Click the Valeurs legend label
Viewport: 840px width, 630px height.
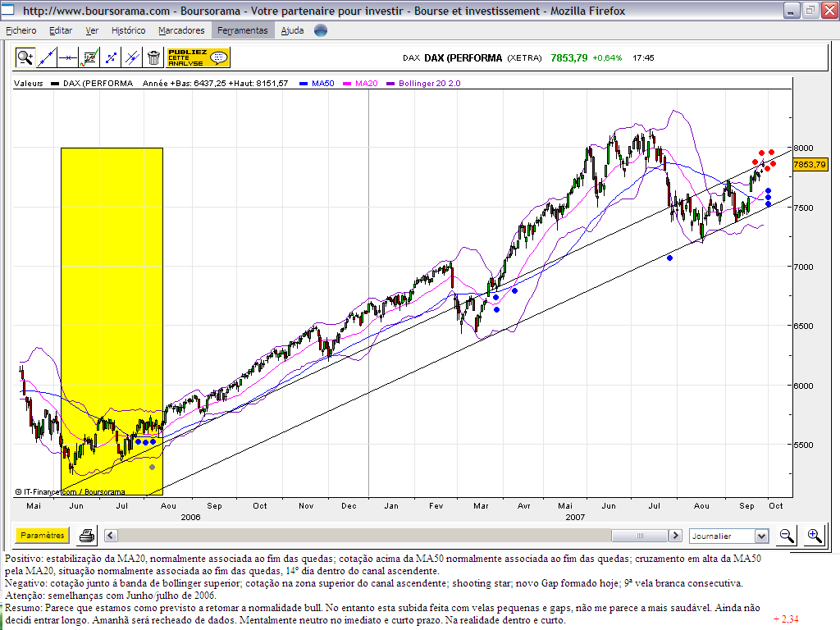[x=29, y=84]
